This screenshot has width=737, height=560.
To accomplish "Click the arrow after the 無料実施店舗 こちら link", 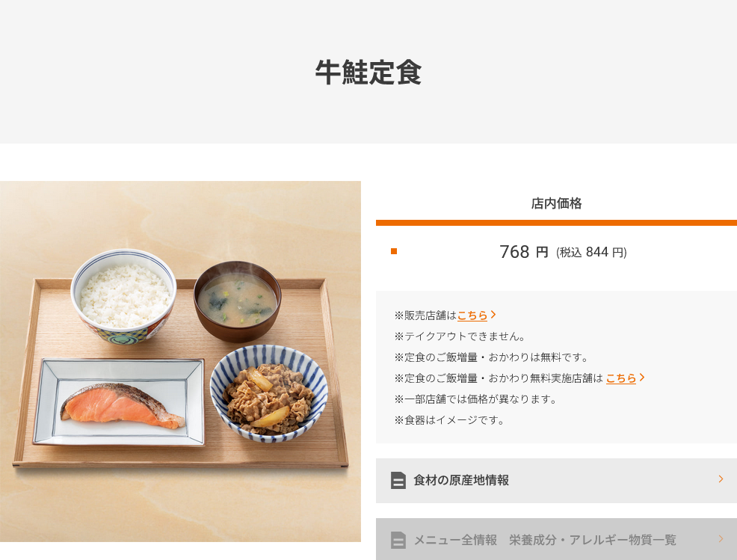I will [x=642, y=378].
